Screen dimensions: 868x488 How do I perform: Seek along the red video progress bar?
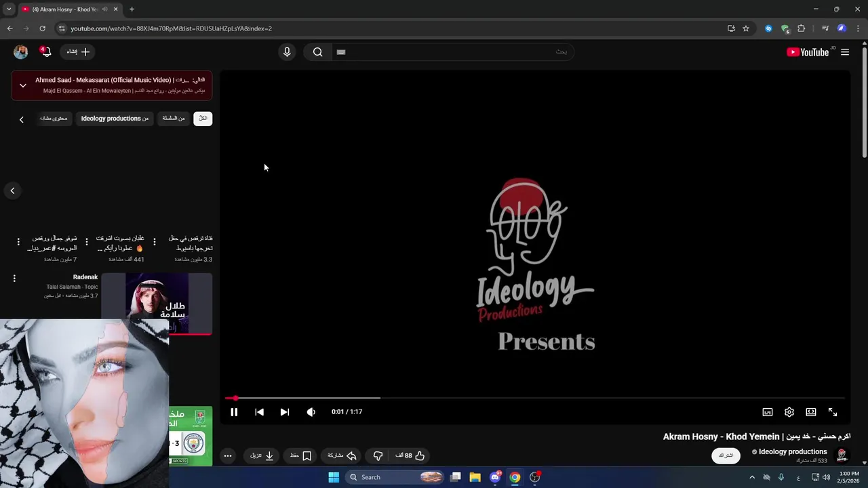pos(534,398)
